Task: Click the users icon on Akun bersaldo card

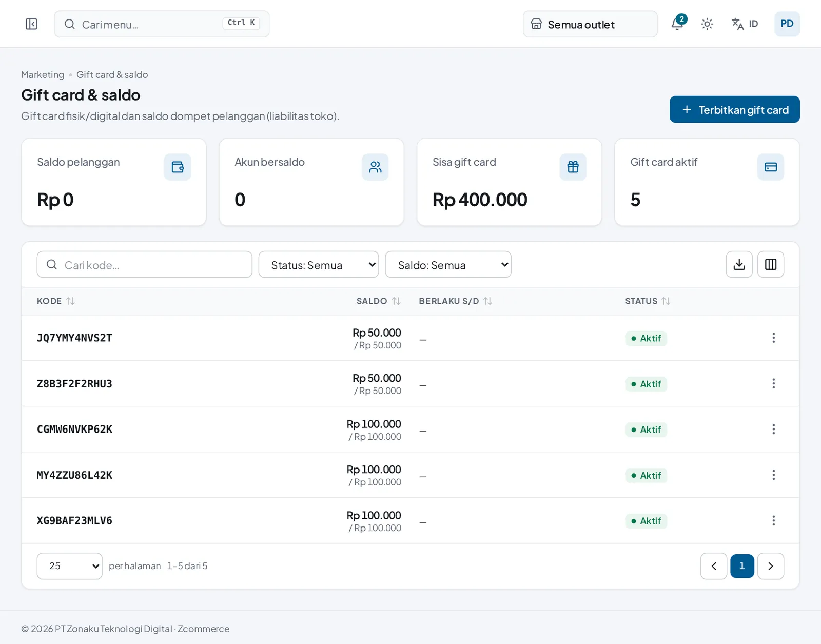Action: point(375,167)
